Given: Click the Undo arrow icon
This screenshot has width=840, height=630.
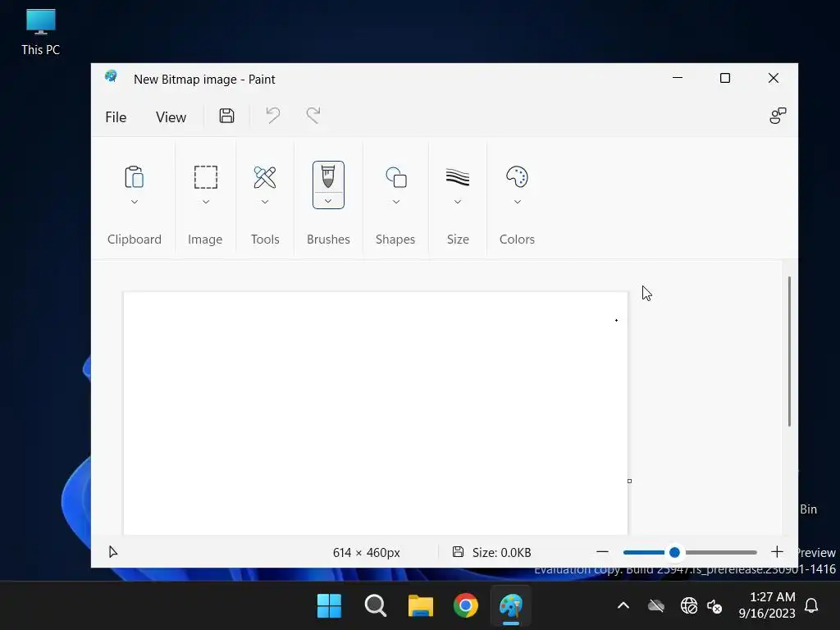Looking at the screenshot, I should (272, 116).
